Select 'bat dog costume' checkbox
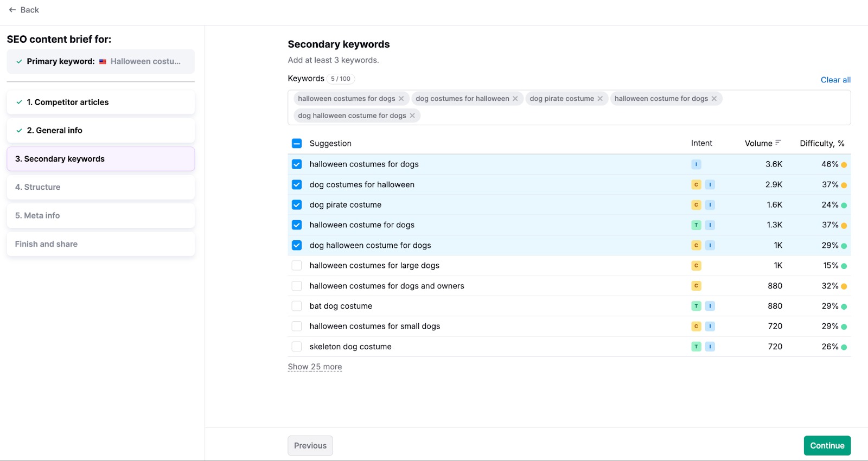 [x=297, y=306]
